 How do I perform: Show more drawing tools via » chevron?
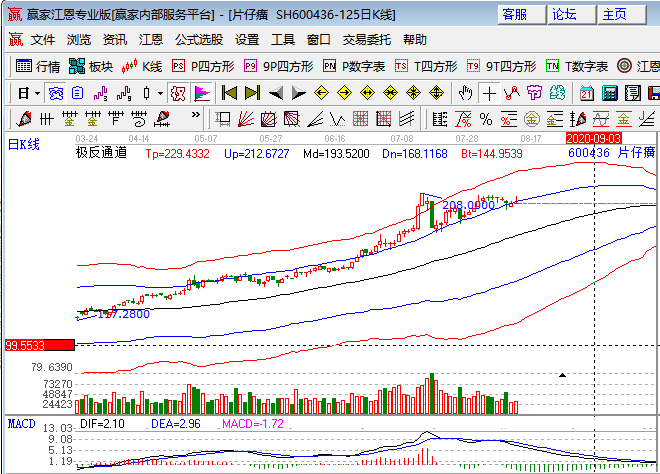(x=196, y=115)
